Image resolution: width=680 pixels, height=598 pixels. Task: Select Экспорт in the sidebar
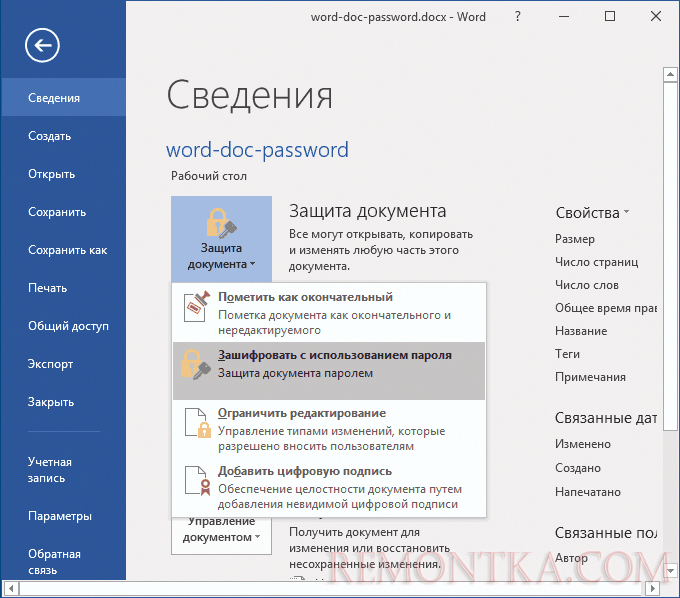[x=63, y=364]
